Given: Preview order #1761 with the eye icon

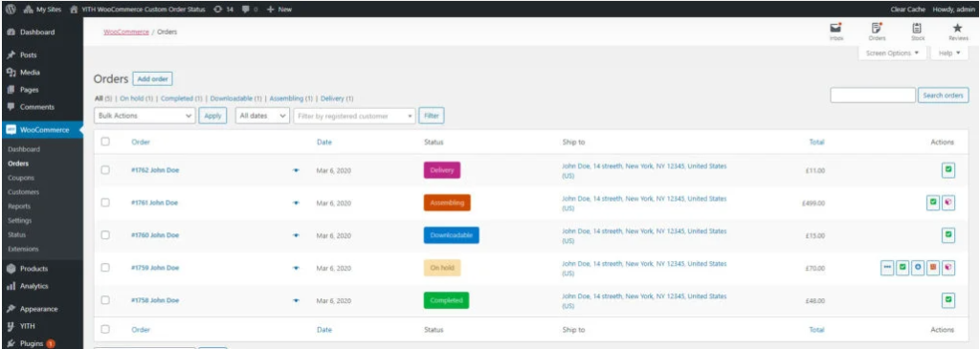Looking at the screenshot, I should tap(297, 203).
